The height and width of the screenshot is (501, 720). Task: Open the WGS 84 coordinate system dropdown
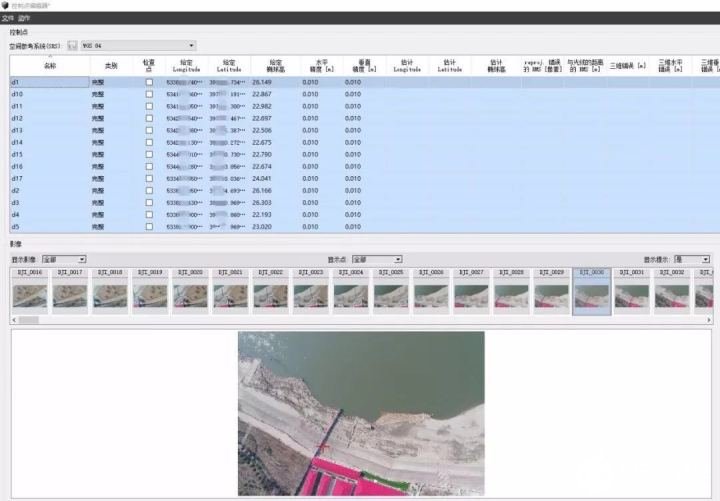coord(138,45)
